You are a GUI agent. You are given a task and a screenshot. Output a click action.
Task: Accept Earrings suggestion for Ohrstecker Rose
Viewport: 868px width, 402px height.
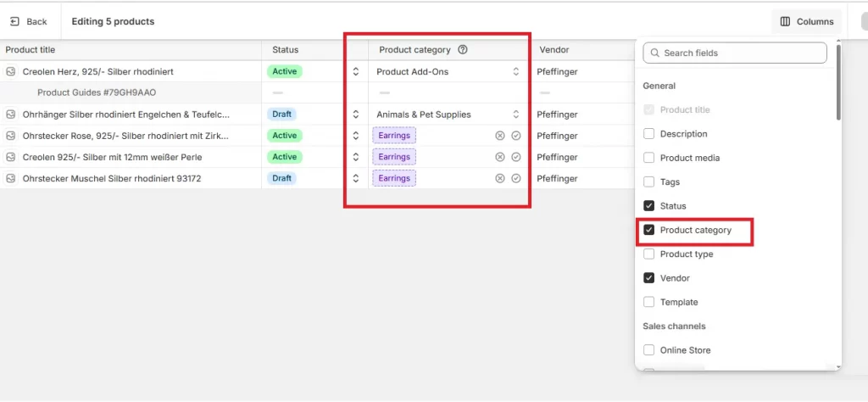516,136
